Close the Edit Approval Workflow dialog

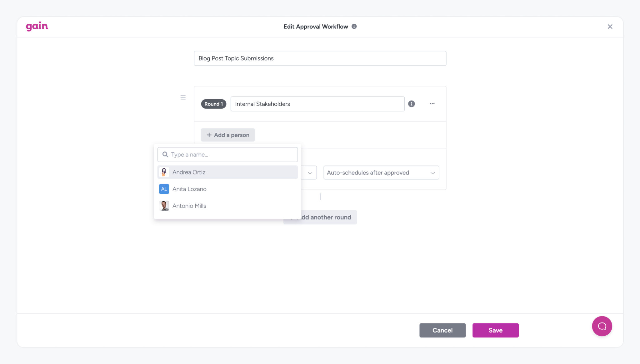click(610, 26)
